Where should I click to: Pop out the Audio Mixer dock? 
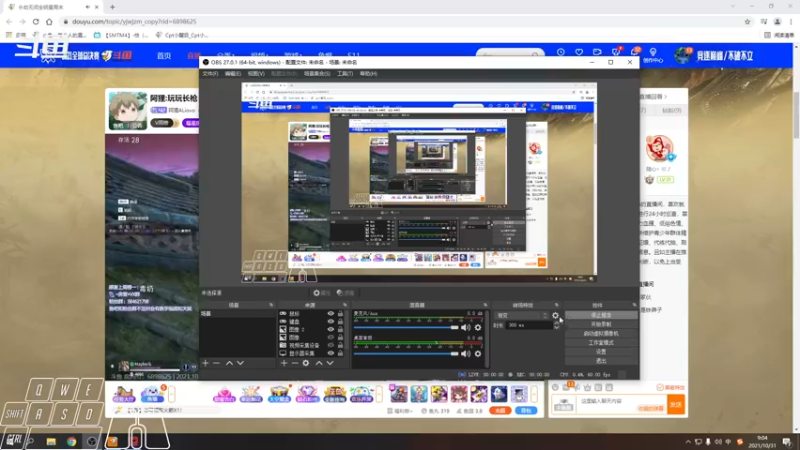click(x=485, y=305)
